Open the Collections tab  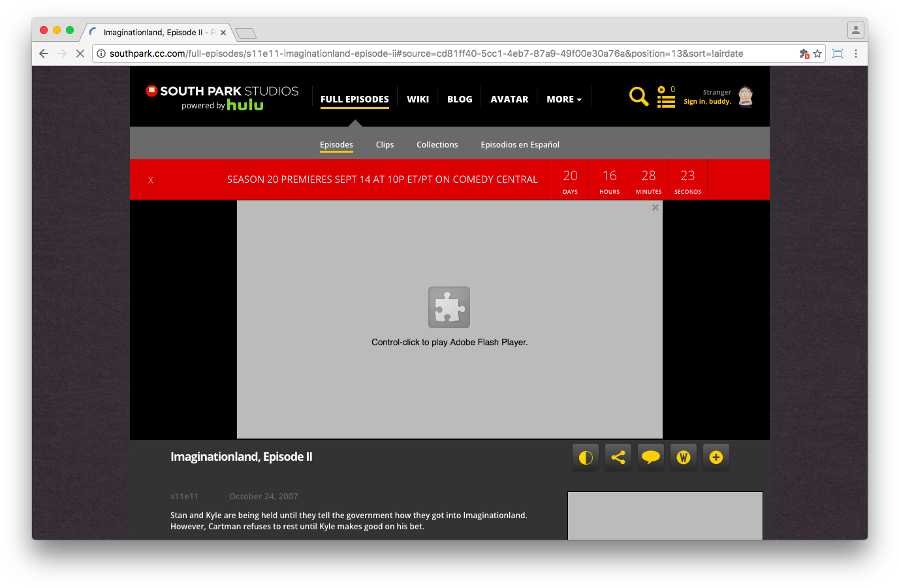(x=437, y=145)
